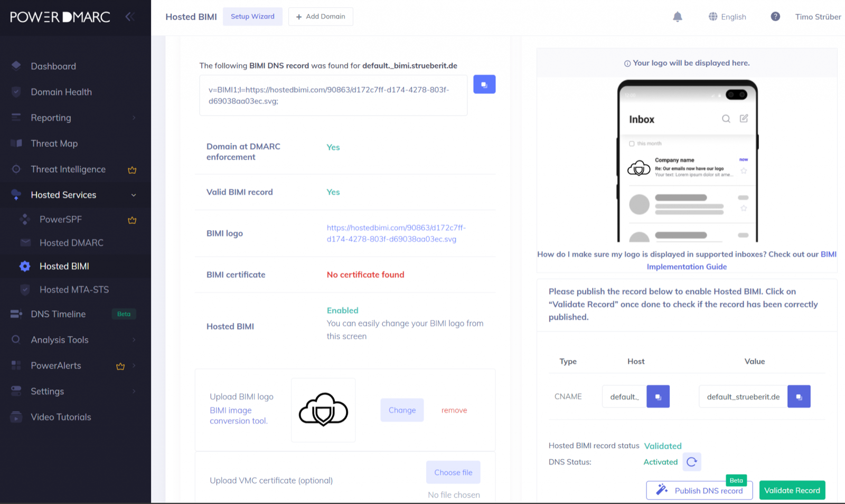This screenshot has height=504, width=845.
Task: Go to the Dashboard page
Action: click(x=53, y=66)
